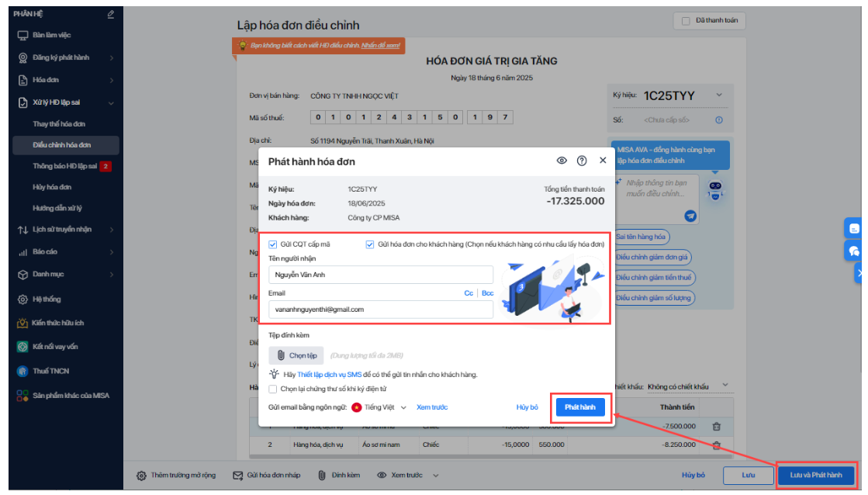
Task: Click the Báo cáo chart icon
Action: coord(22,252)
